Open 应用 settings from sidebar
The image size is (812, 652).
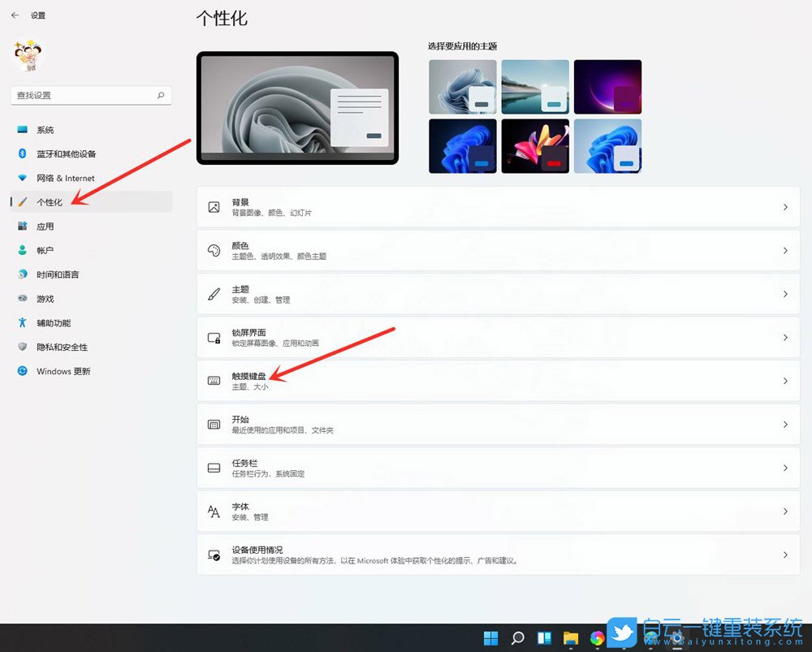coord(45,226)
